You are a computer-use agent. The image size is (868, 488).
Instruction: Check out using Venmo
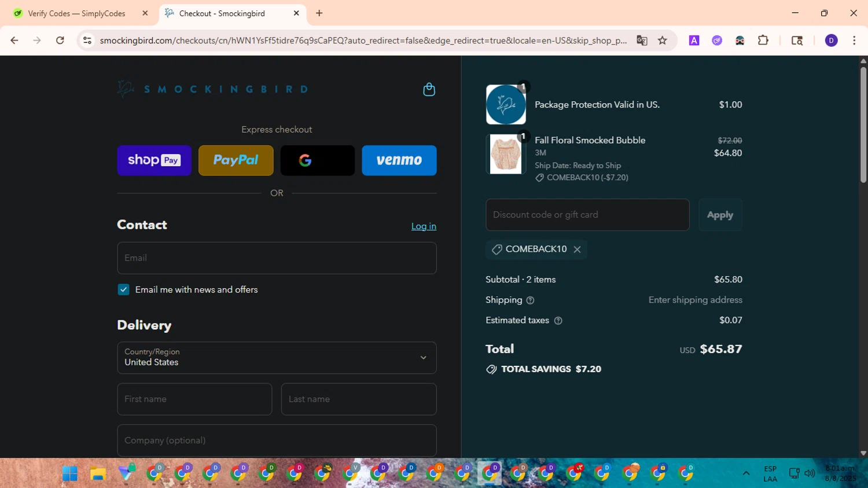[x=399, y=160]
